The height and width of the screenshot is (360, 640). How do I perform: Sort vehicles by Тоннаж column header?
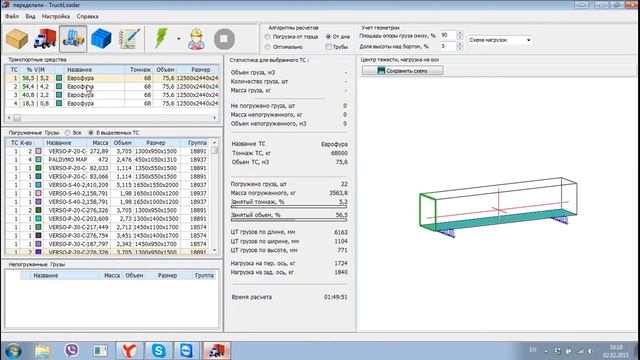tap(140, 70)
